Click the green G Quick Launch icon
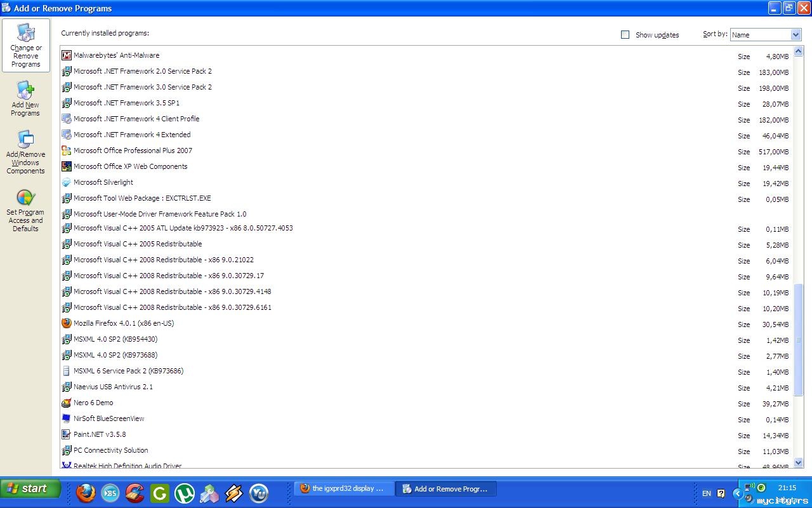Screen dimensions: 812x508 (x=160, y=493)
